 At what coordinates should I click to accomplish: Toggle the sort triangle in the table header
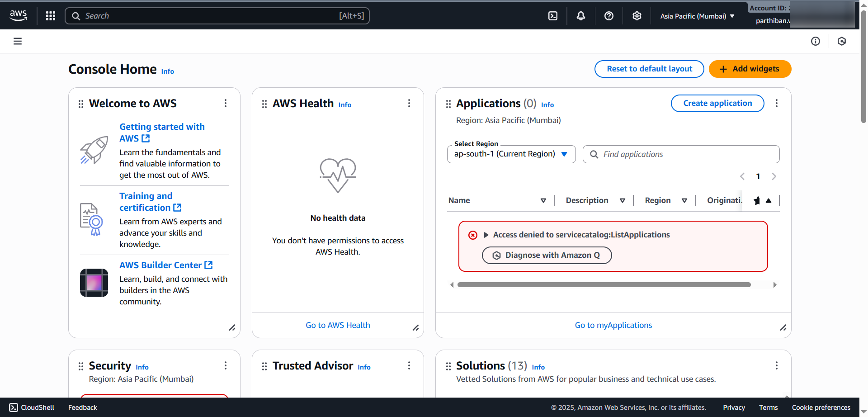(x=769, y=200)
